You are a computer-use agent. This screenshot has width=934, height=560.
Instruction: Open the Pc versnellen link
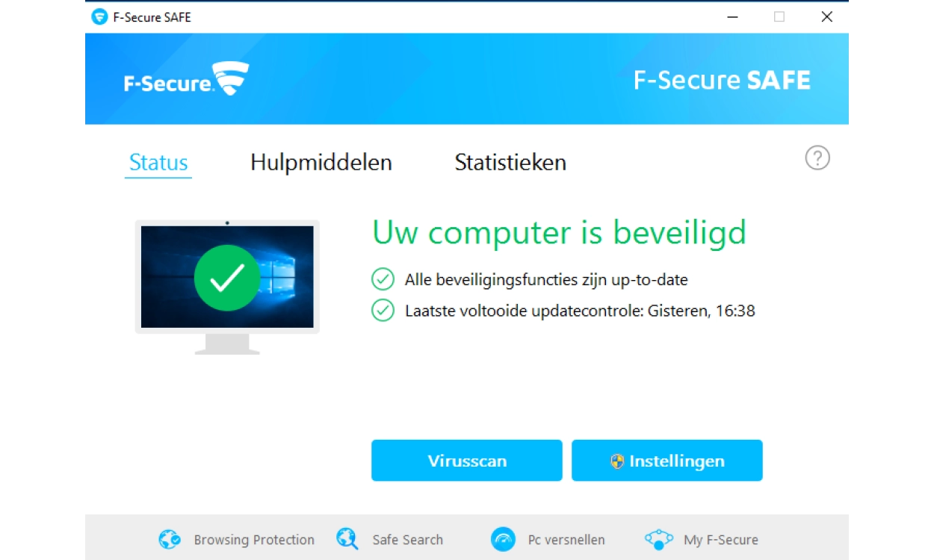coord(566,540)
